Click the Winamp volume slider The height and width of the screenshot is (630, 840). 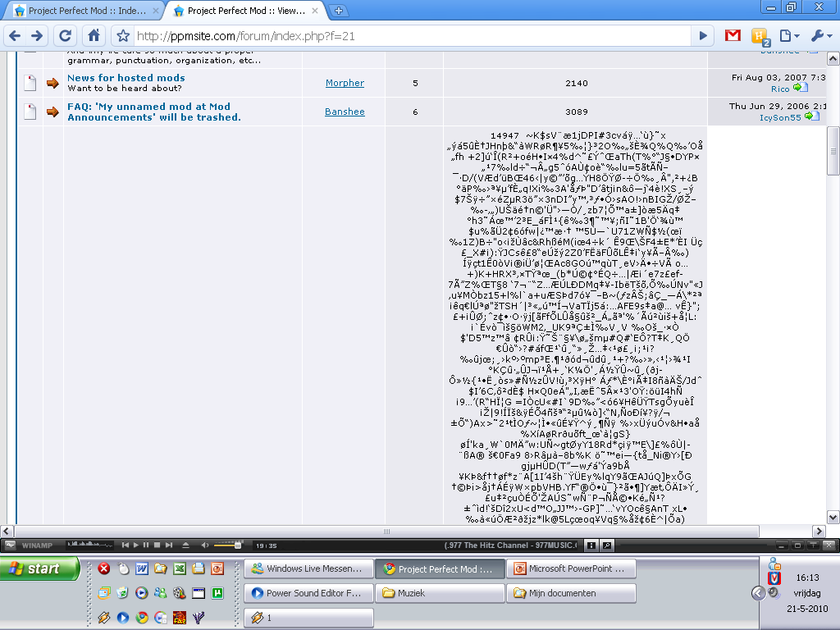[x=228, y=546]
